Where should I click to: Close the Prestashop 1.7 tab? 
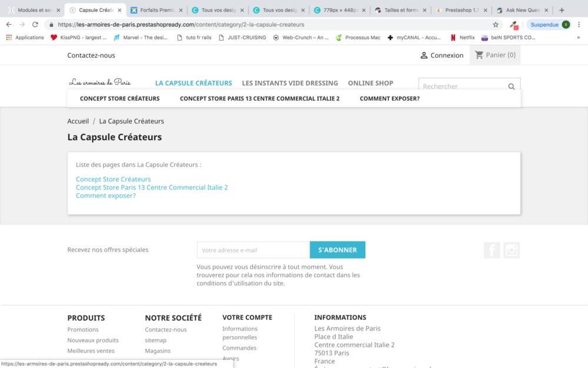485,10
